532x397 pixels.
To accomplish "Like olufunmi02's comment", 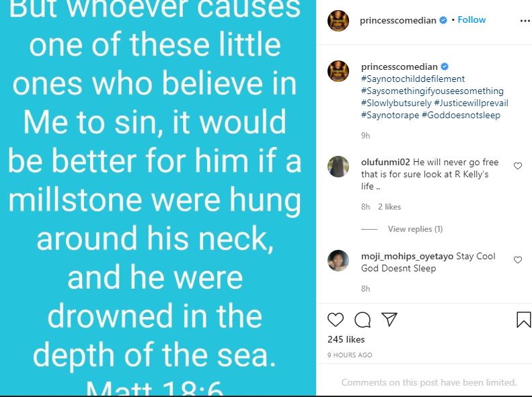I will pos(518,166).
